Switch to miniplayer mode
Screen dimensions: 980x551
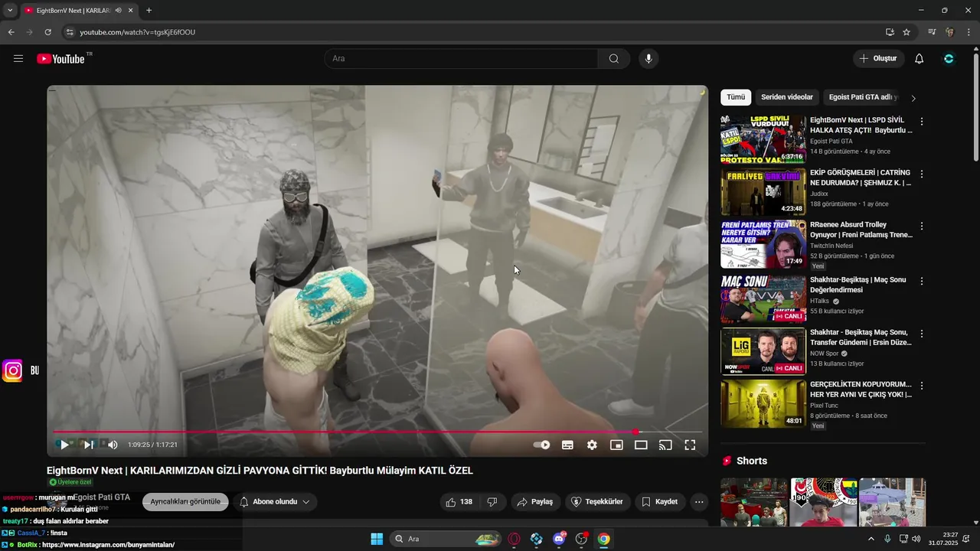coord(616,445)
